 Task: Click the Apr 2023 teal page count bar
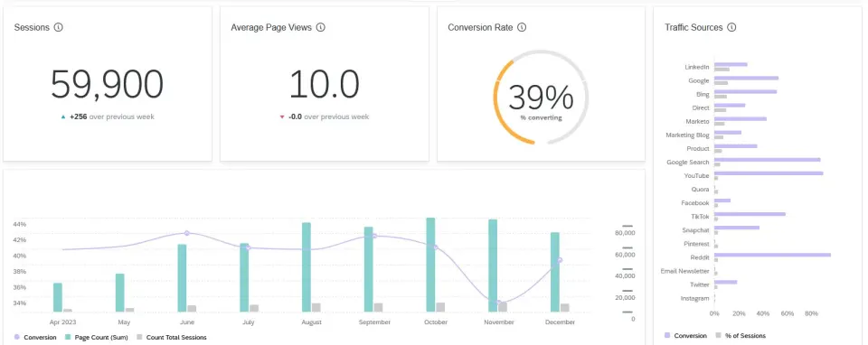[58, 297]
